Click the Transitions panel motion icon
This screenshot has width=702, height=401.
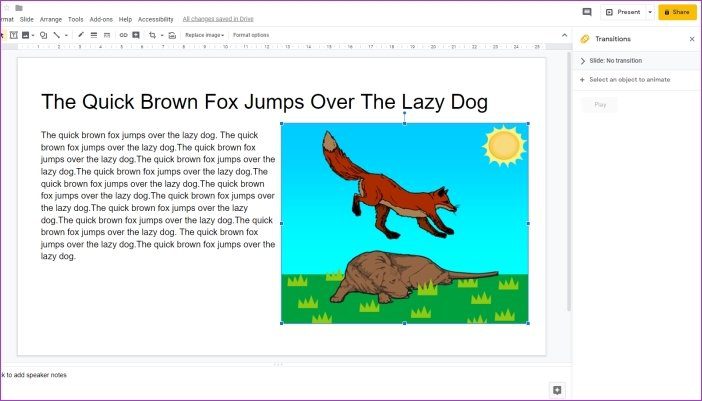(x=585, y=39)
